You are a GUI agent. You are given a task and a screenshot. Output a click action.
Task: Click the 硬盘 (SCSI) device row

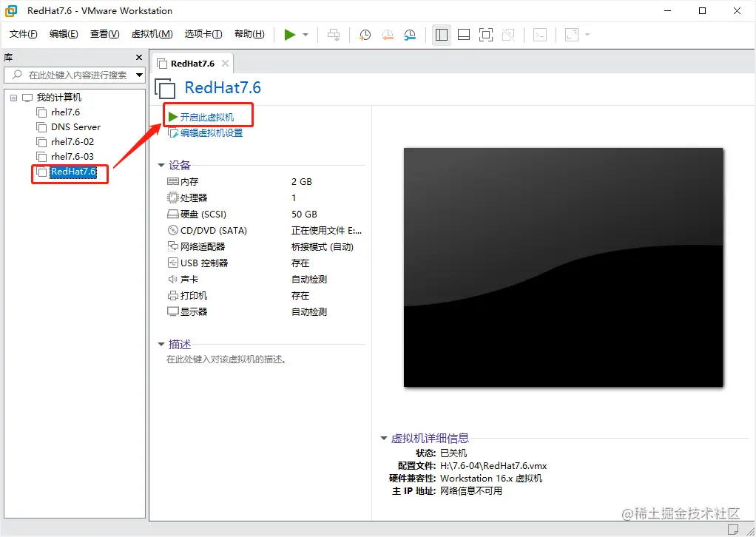tap(263, 215)
